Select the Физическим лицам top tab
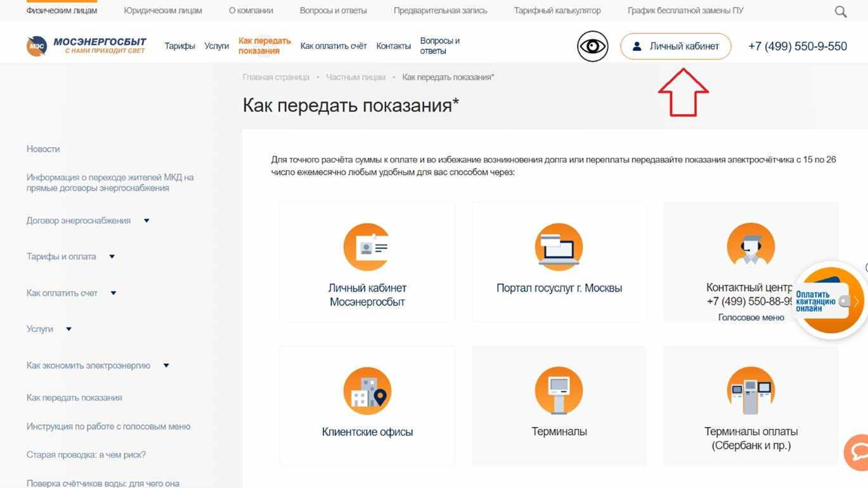This screenshot has width=868, height=488. (x=62, y=11)
